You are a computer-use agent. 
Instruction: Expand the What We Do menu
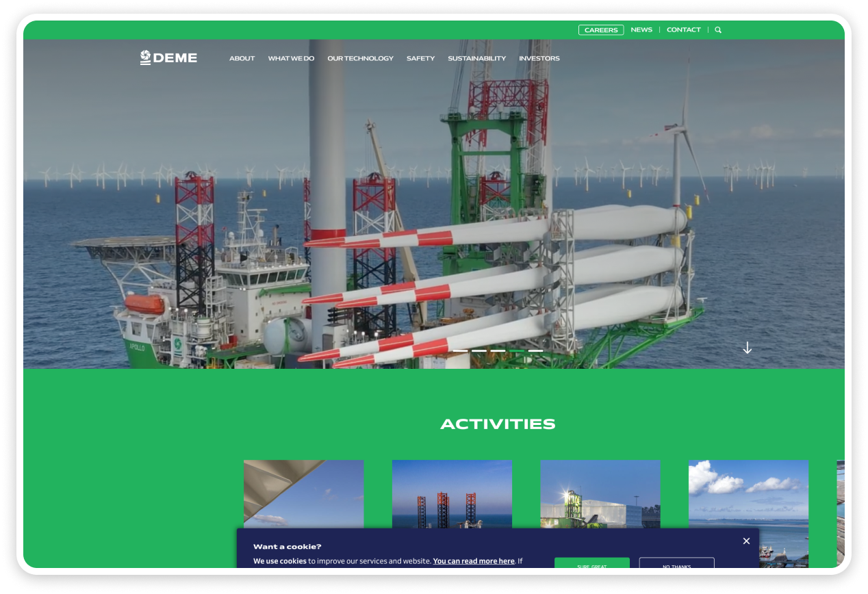click(x=291, y=59)
